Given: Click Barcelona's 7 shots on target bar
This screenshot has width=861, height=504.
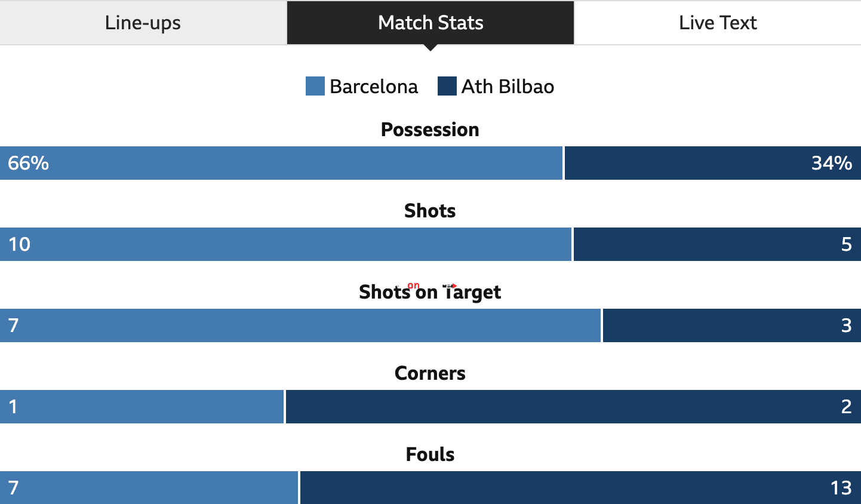Looking at the screenshot, I should (300, 325).
